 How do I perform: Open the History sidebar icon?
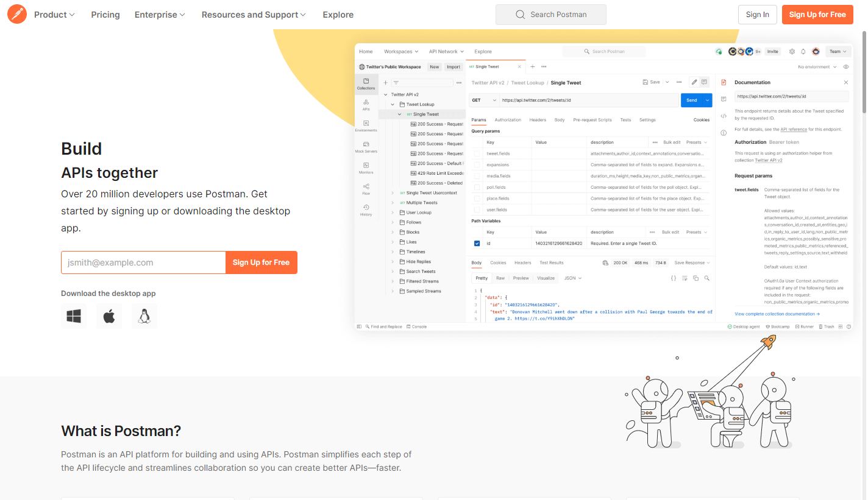[366, 210]
